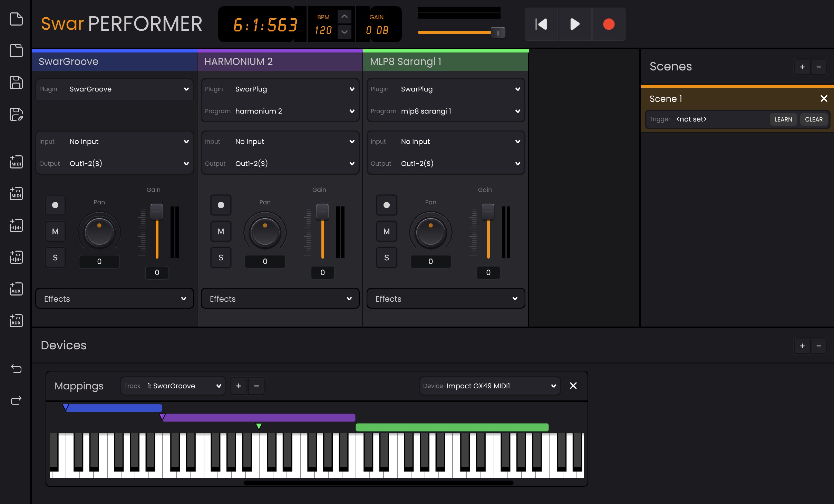Click the Undo arrow icon
The height and width of the screenshot is (504, 834).
point(16,368)
